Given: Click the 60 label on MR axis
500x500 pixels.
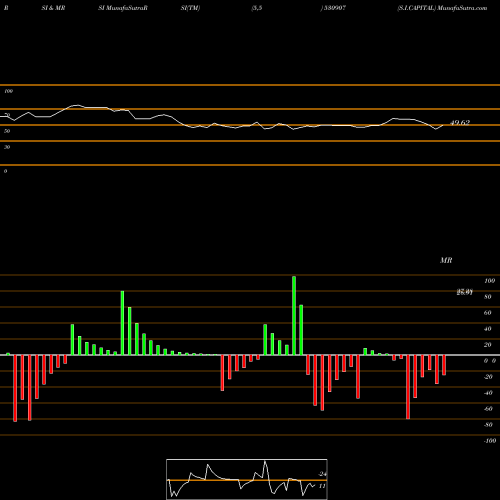Looking at the screenshot, I should (x=488, y=313).
